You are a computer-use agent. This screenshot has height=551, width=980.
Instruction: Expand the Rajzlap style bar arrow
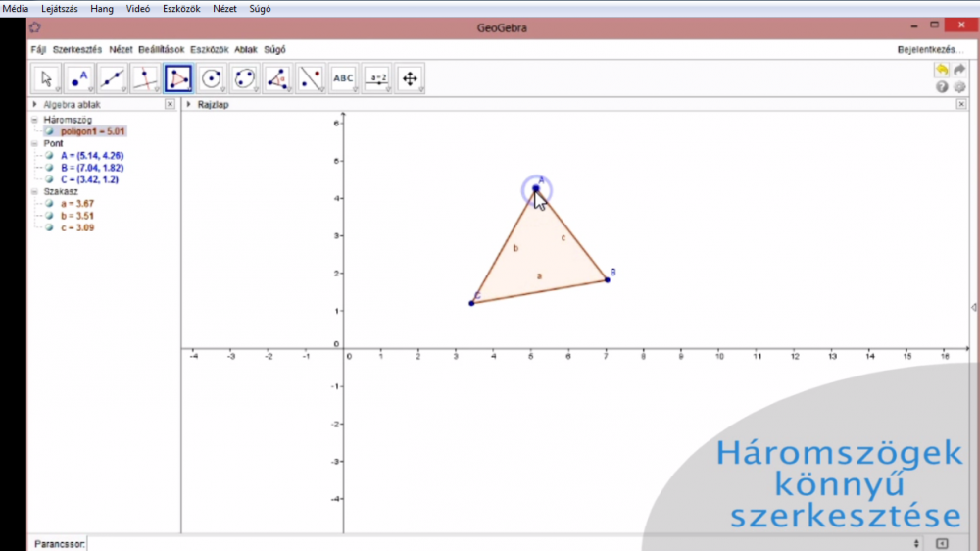[x=188, y=104]
